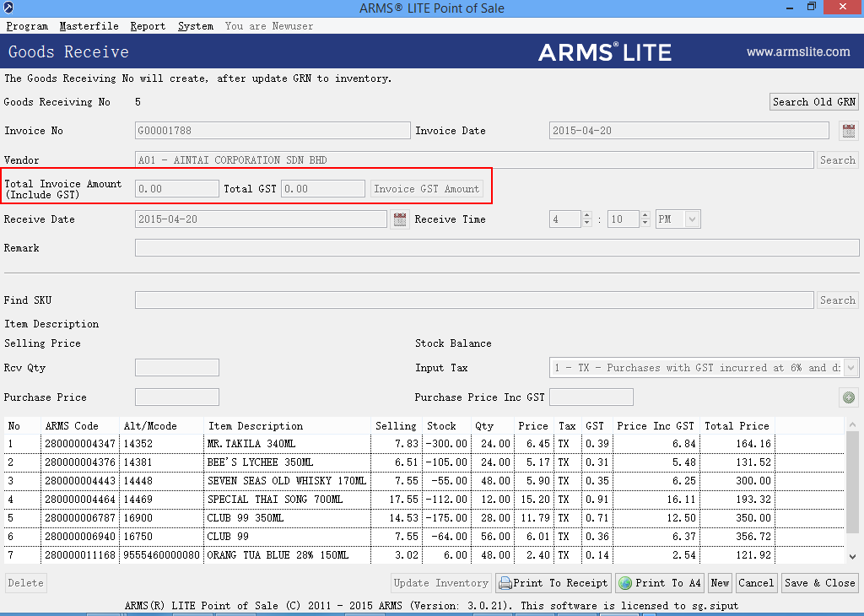The image size is (864, 616).
Task: Click the Price Inc GST column header
Action: coord(655,426)
